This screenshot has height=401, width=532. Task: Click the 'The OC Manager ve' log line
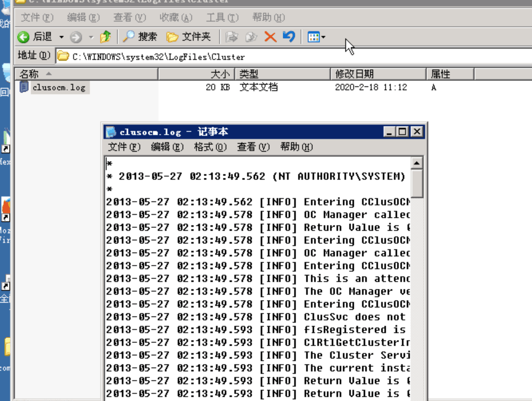(x=258, y=291)
